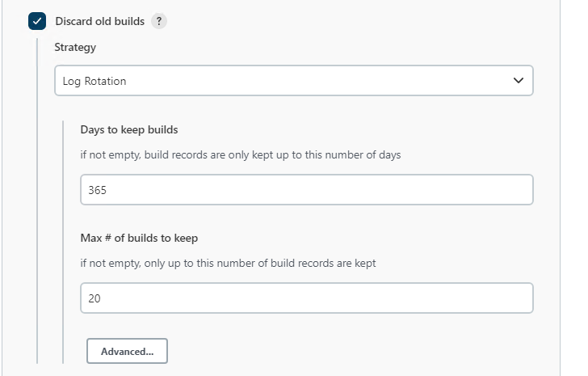Screen dimensions: 588x376
Task: Place cursor on the '365' value
Action: (98, 190)
